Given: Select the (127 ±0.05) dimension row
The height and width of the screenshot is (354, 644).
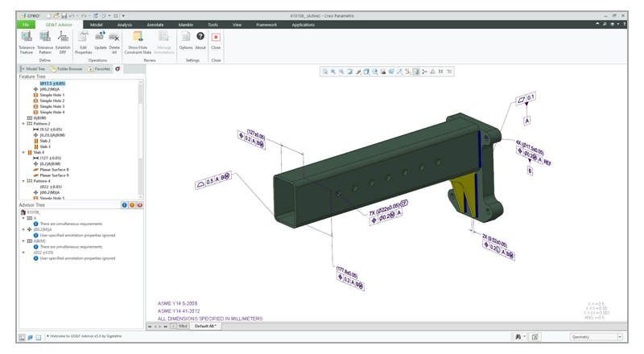Looking at the screenshot, I should [47, 158].
